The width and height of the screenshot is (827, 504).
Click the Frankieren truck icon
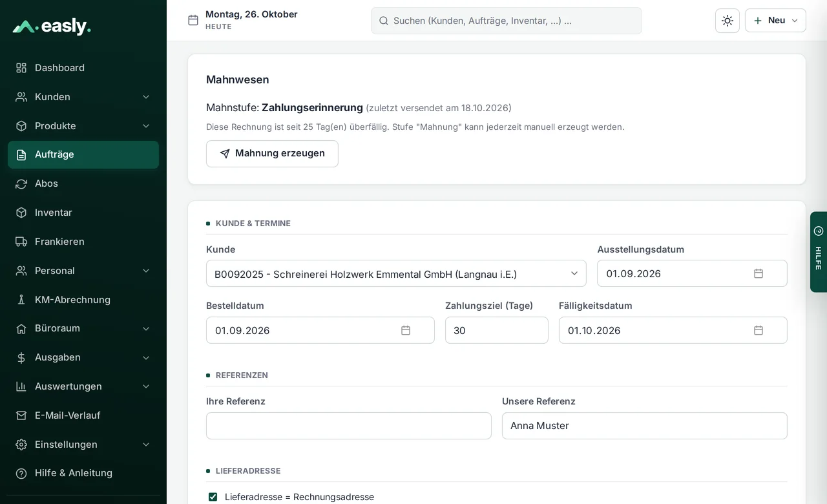21,242
